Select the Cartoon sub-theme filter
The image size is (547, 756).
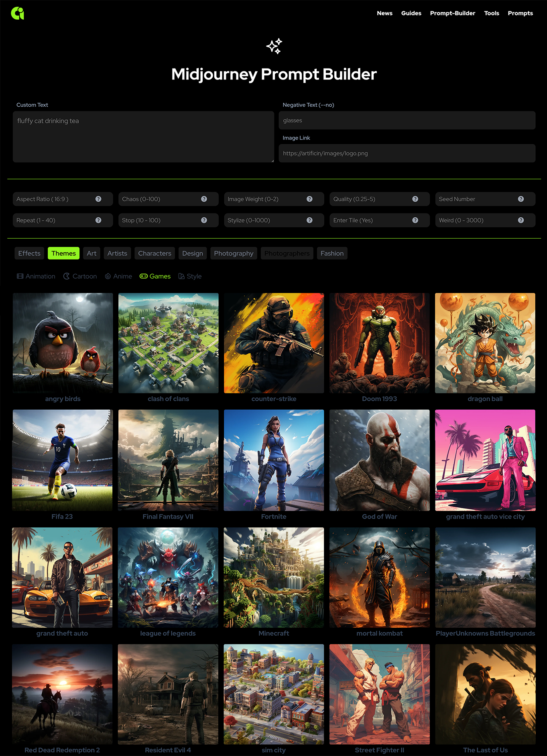coord(80,276)
